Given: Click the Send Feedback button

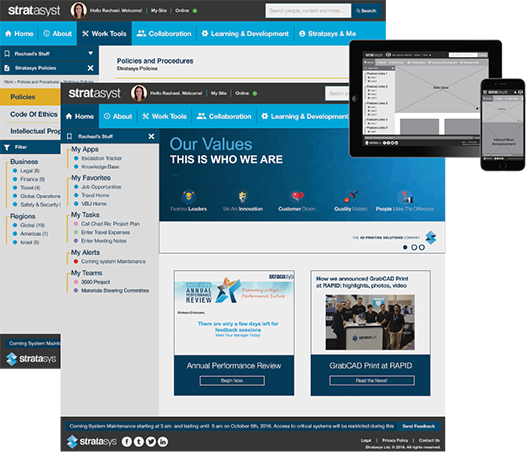Looking at the screenshot, I should (418, 426).
